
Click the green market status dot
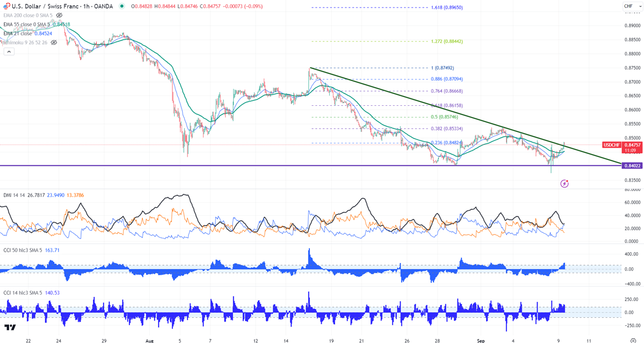[x=121, y=6]
